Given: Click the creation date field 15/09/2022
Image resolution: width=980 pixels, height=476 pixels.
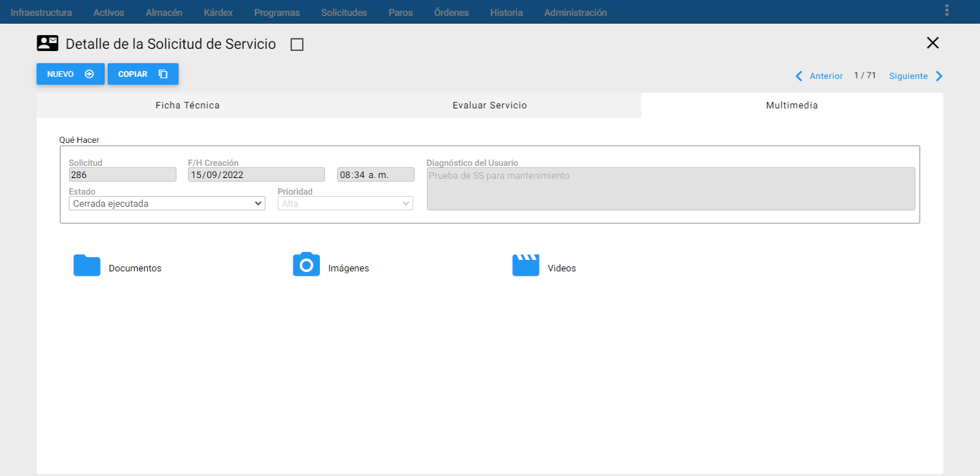Looking at the screenshot, I should pos(256,174).
